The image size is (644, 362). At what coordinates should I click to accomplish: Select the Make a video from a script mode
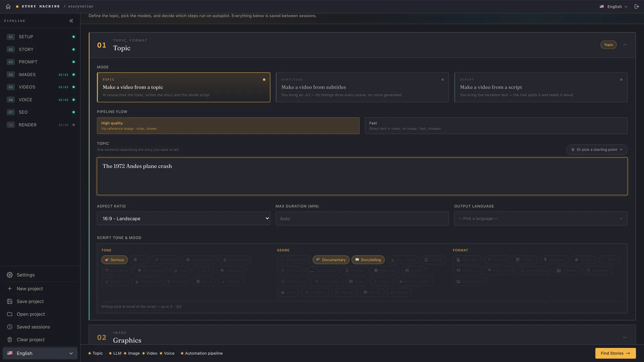541,87
